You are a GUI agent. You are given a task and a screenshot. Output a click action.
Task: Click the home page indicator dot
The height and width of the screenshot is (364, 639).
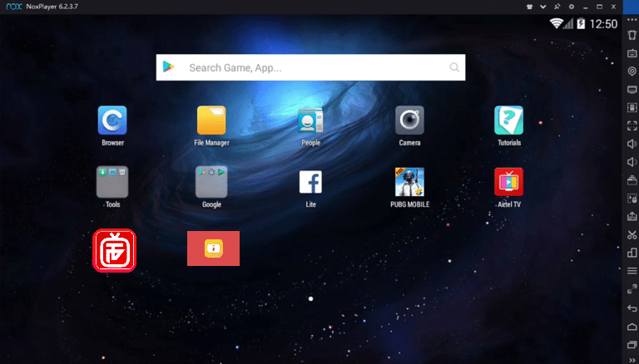(310, 299)
